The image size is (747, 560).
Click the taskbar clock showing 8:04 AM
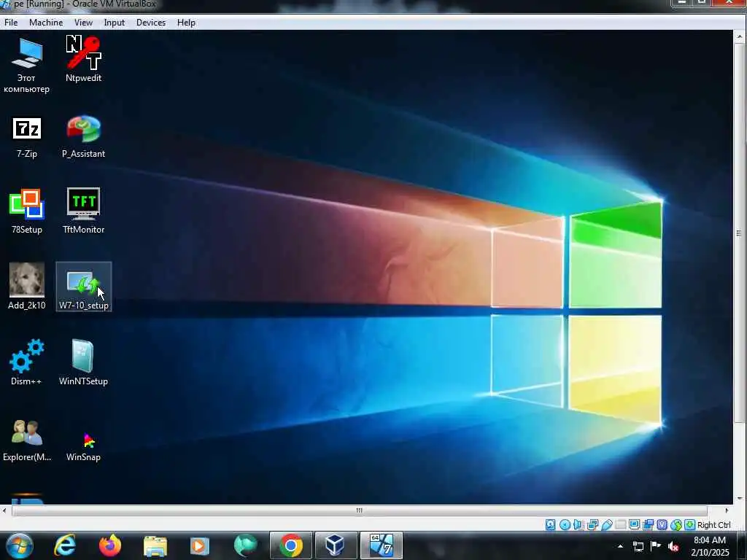[x=710, y=546]
